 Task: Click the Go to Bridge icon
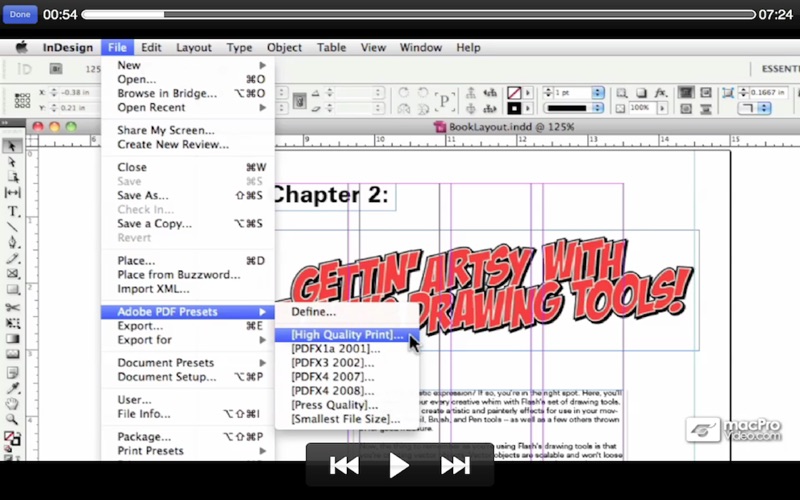coord(56,68)
